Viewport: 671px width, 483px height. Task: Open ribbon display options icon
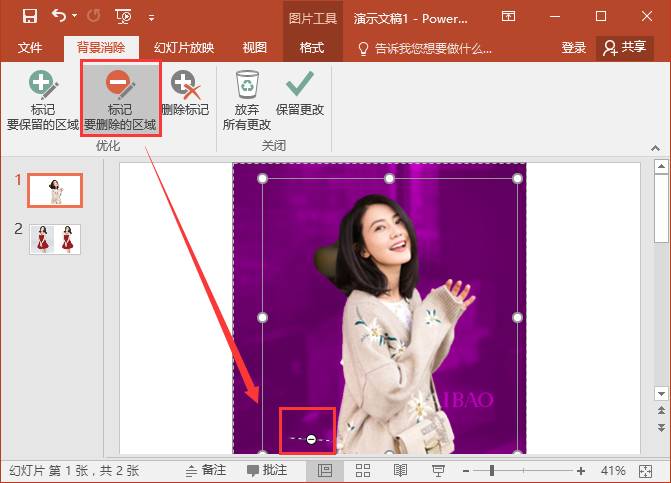(x=508, y=17)
